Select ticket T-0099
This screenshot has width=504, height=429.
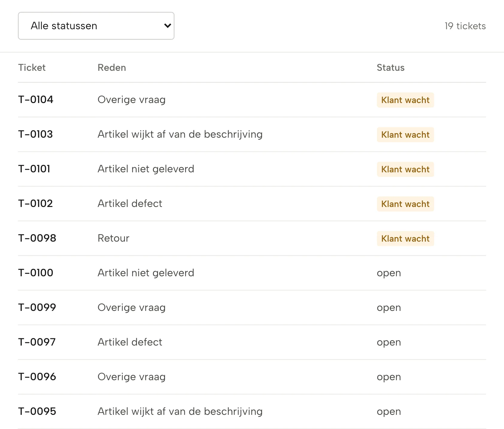37,308
